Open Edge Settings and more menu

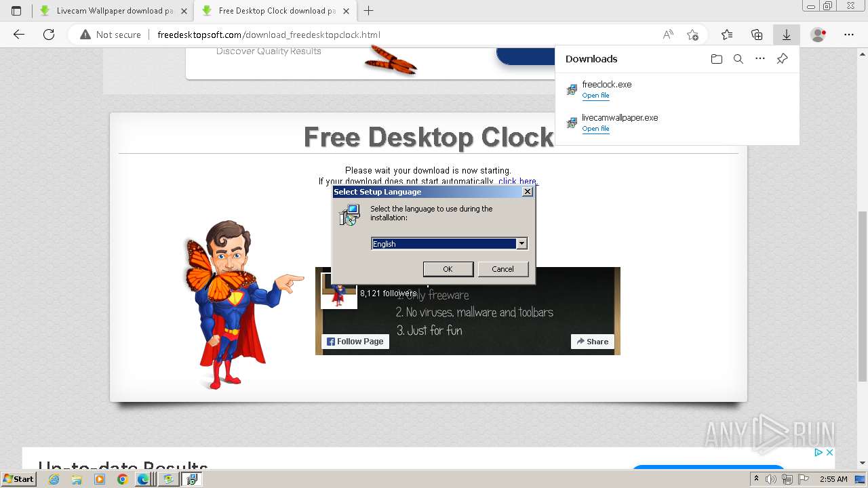[849, 35]
